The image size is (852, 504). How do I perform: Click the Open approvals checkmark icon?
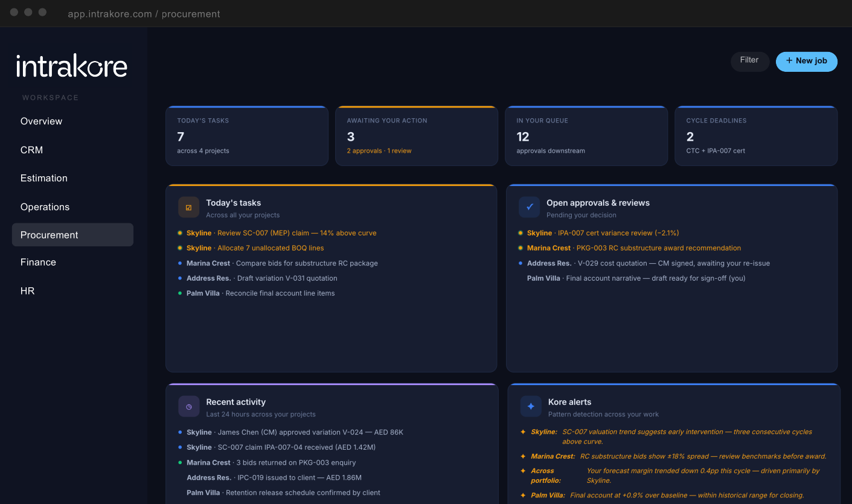[x=529, y=207]
